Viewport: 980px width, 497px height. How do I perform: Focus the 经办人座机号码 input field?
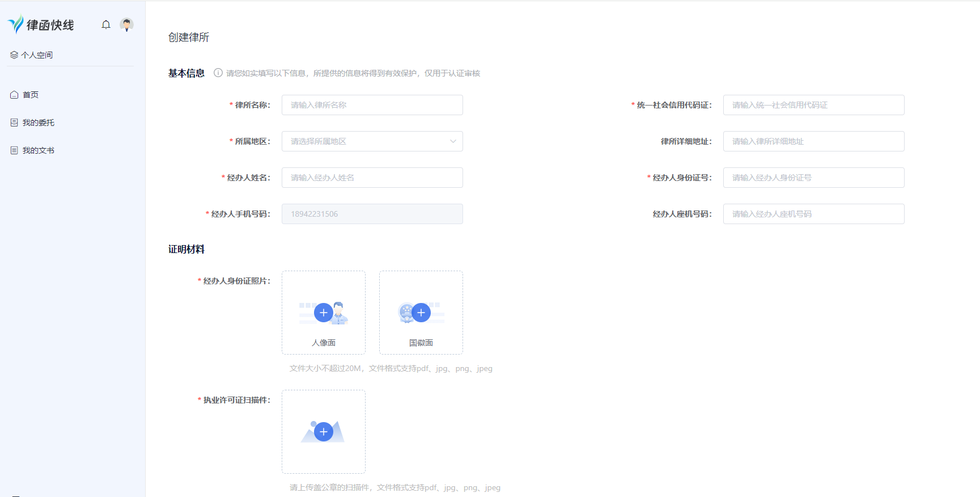click(813, 214)
